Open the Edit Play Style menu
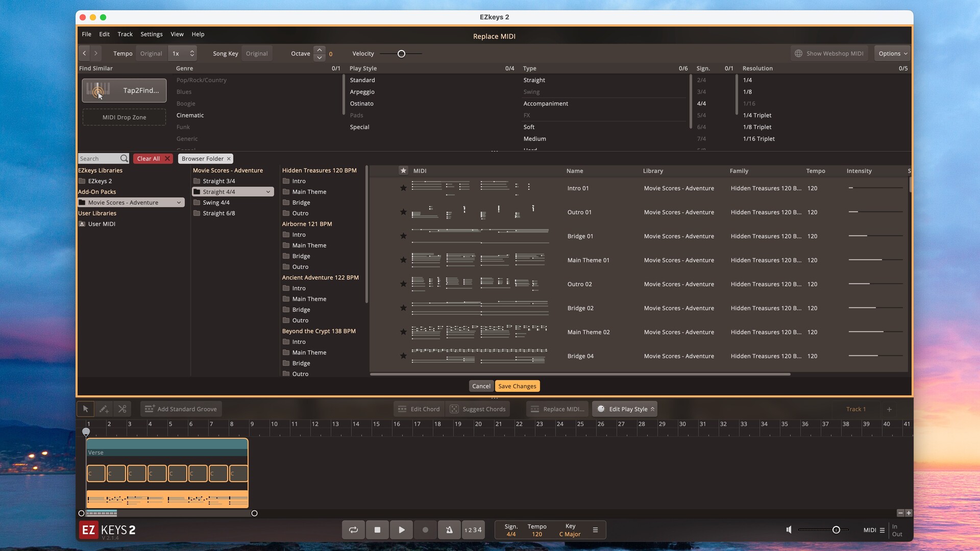Screen dimensions: 980x551 click(x=625, y=409)
